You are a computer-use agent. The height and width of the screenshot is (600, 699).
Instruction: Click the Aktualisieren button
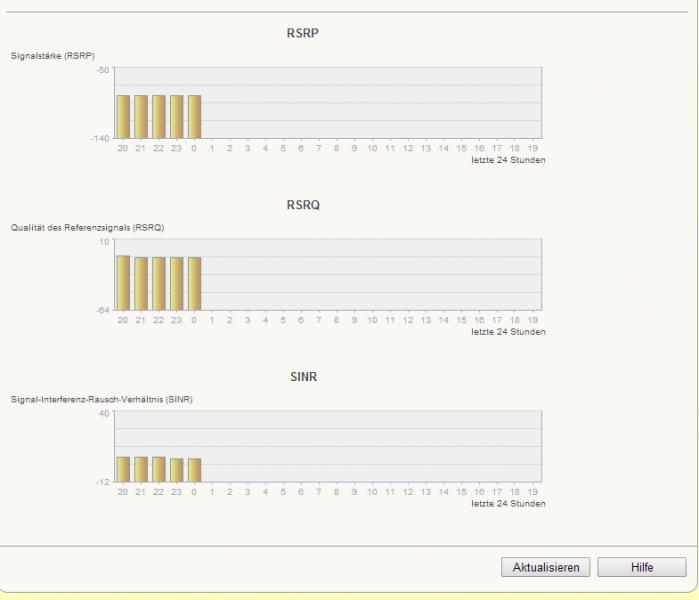click(545, 567)
